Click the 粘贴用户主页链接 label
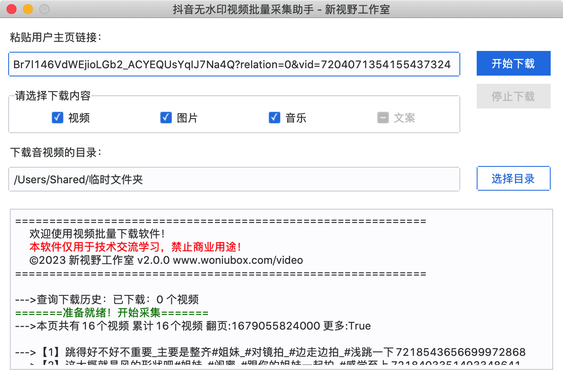The height and width of the screenshot is (392, 563). [56, 37]
